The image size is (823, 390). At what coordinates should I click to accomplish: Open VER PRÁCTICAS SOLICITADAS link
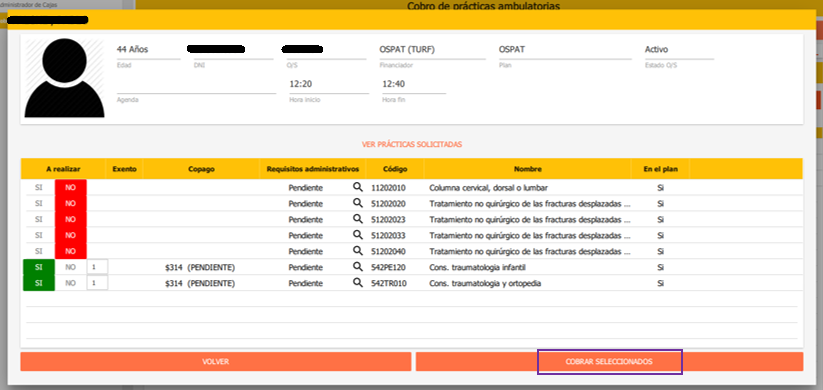(412, 144)
